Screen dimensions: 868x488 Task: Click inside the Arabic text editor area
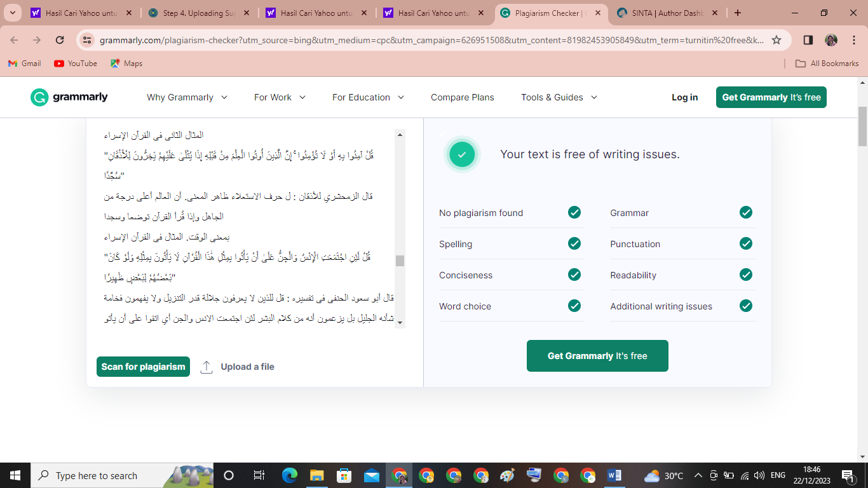pos(248,229)
